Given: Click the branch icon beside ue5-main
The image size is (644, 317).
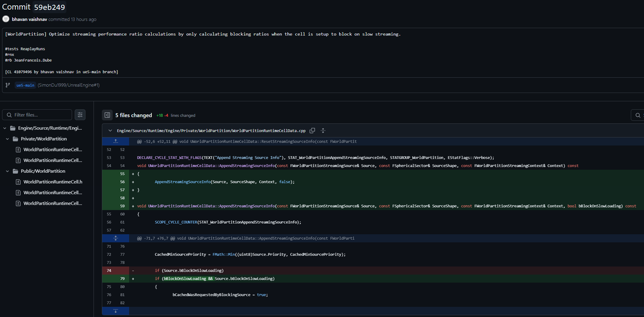Looking at the screenshot, I should (x=8, y=85).
